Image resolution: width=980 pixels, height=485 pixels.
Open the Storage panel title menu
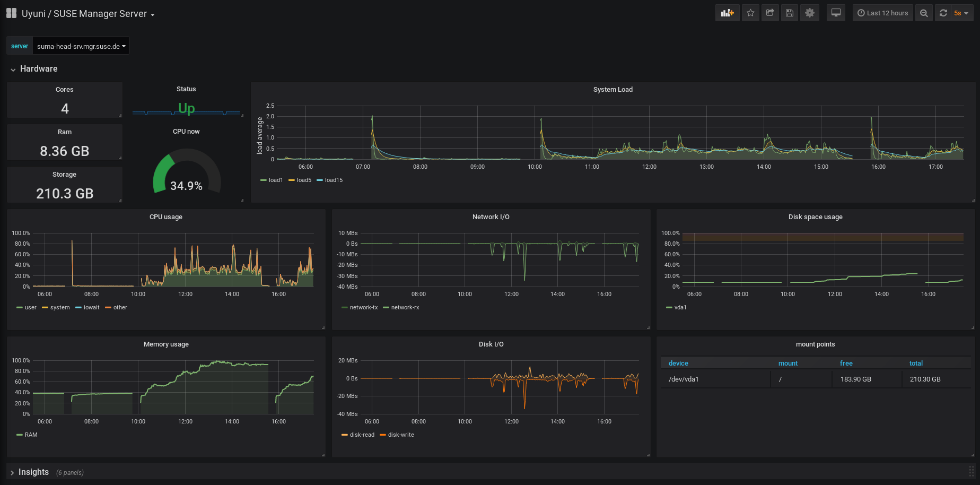click(x=65, y=175)
